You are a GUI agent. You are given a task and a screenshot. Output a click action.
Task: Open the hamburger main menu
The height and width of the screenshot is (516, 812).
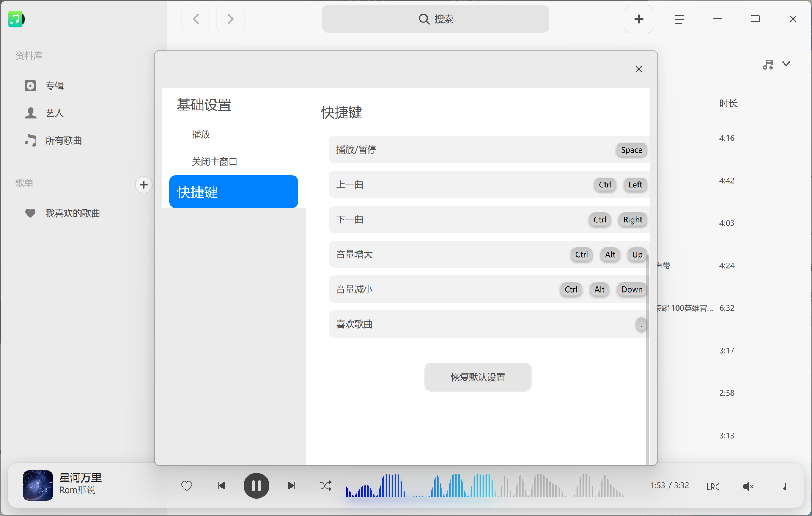click(x=679, y=19)
